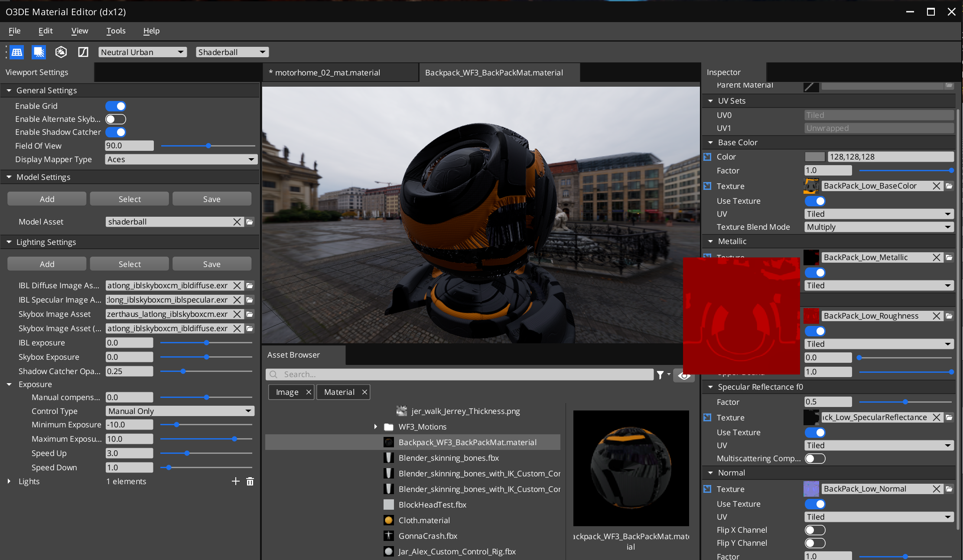Remove the Image filter tag
The width and height of the screenshot is (963, 560).
(x=309, y=392)
